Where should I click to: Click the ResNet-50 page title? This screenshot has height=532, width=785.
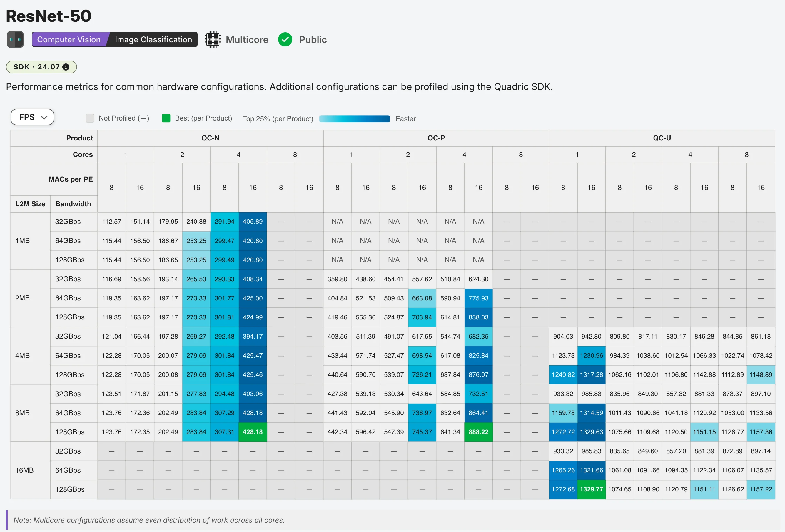49,16
